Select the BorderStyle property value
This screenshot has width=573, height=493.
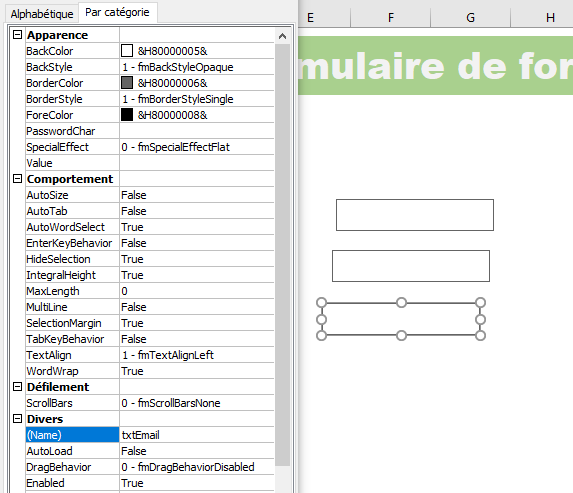click(197, 99)
